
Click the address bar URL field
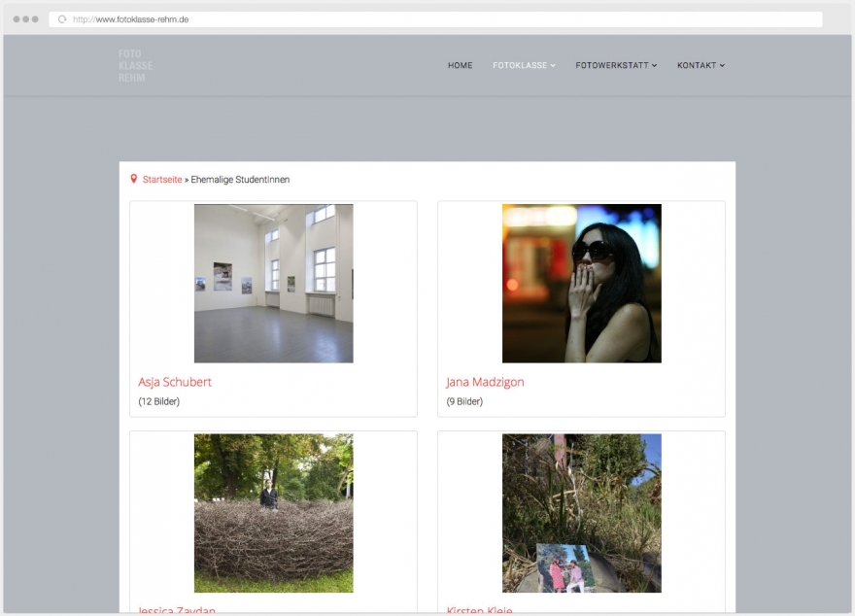pyautogui.click(x=435, y=19)
